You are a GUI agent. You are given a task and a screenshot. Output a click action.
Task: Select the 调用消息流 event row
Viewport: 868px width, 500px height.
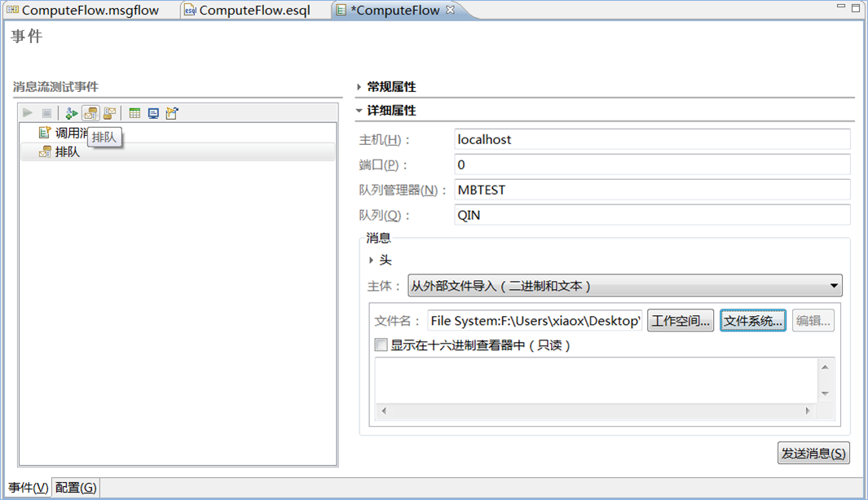tap(177, 133)
